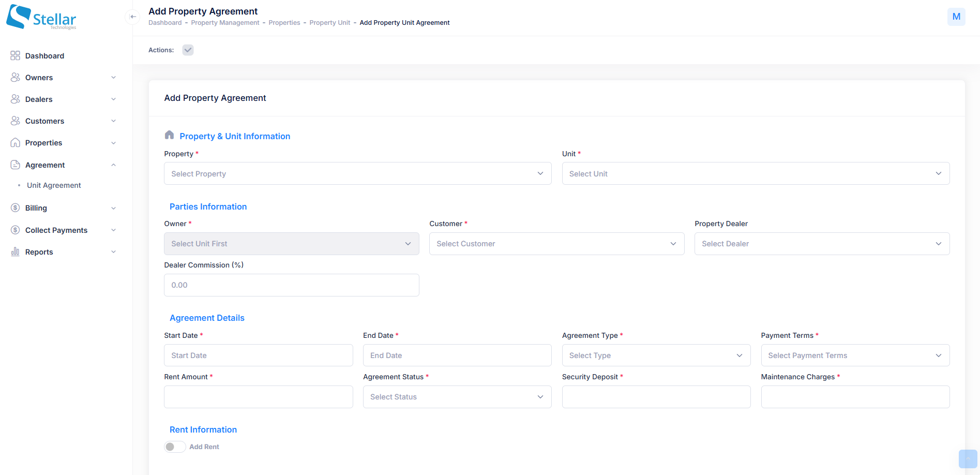The image size is (980, 475).
Task: Open Unit Agreement submenu link
Action: 54,185
